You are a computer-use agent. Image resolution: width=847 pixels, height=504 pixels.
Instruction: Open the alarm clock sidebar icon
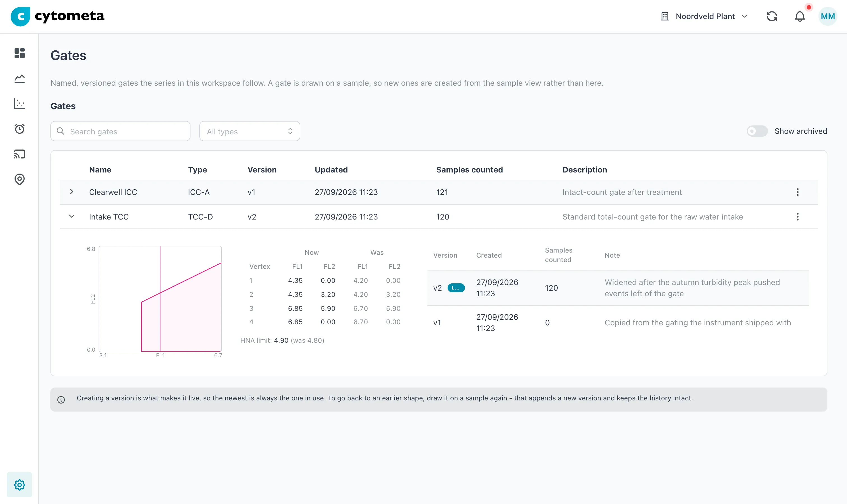point(19,129)
